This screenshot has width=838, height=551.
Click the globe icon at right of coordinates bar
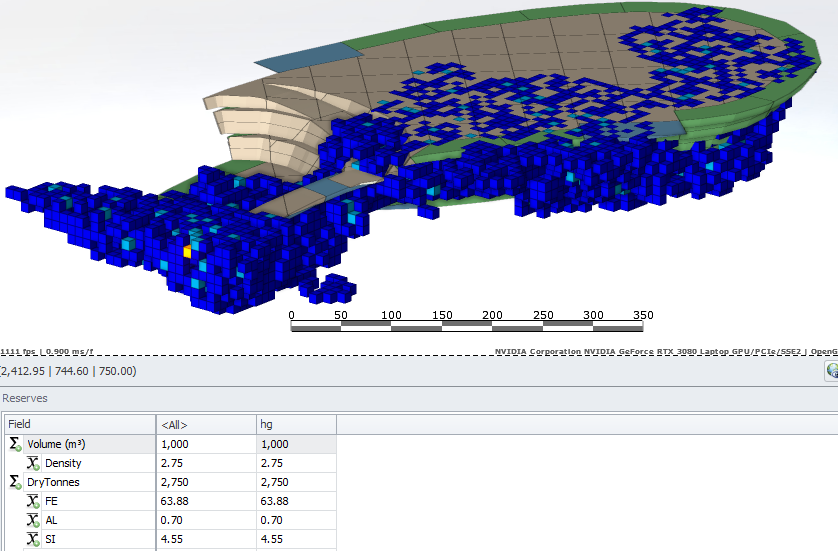coord(832,370)
